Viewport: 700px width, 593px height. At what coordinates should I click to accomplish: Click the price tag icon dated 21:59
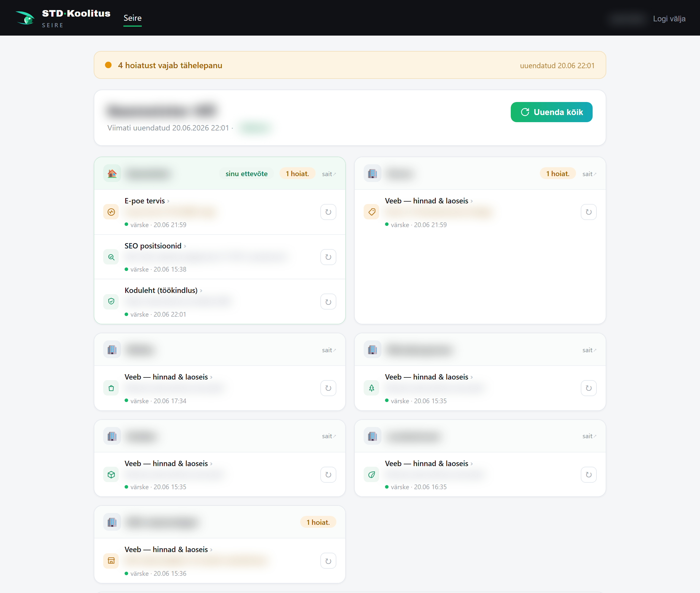pyautogui.click(x=372, y=212)
